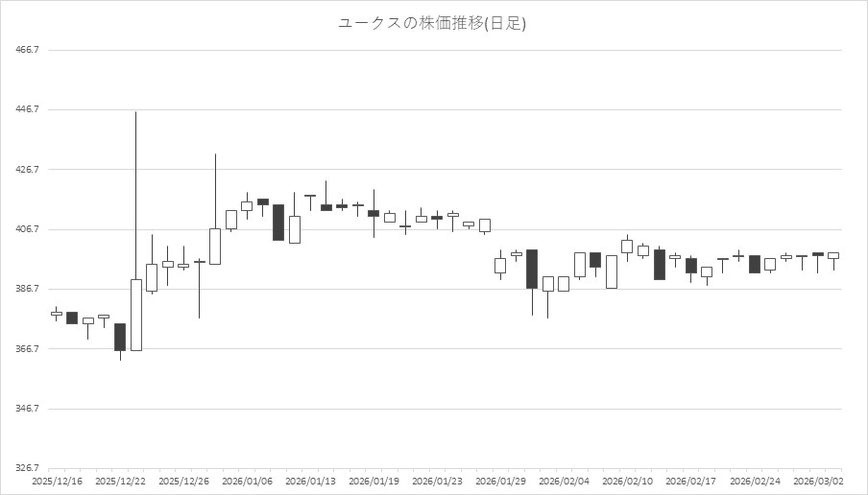868x495 pixels.
Task: Select the 2026/01/06 date label
Action: pyautogui.click(x=247, y=480)
